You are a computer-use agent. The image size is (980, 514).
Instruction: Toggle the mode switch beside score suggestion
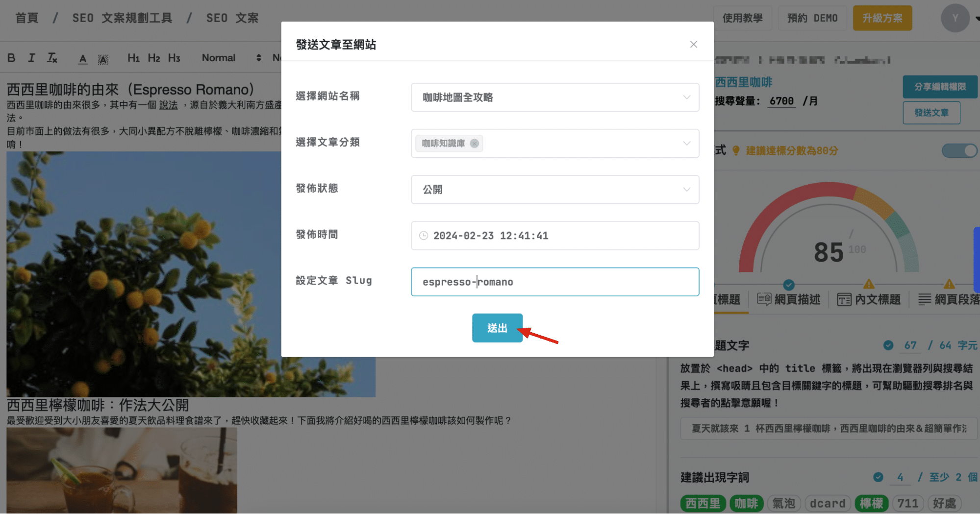959,150
